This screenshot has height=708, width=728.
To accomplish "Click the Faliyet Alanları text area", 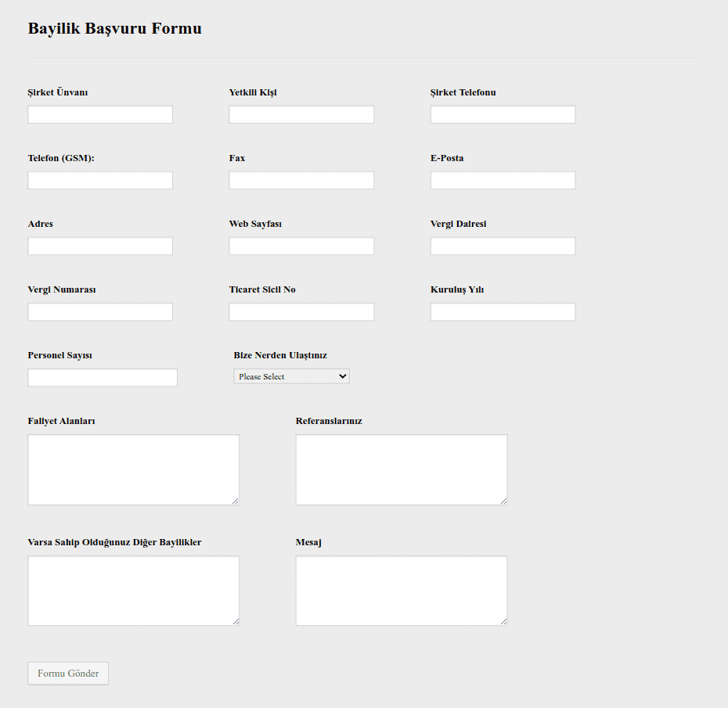I will 133,469.
